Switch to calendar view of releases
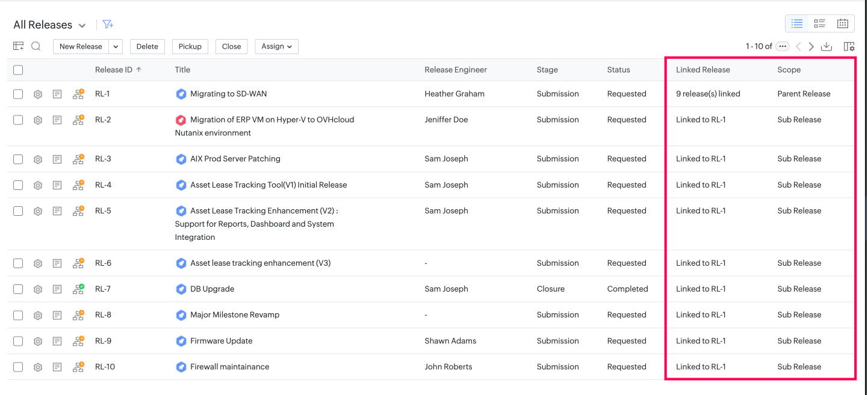 click(x=843, y=23)
